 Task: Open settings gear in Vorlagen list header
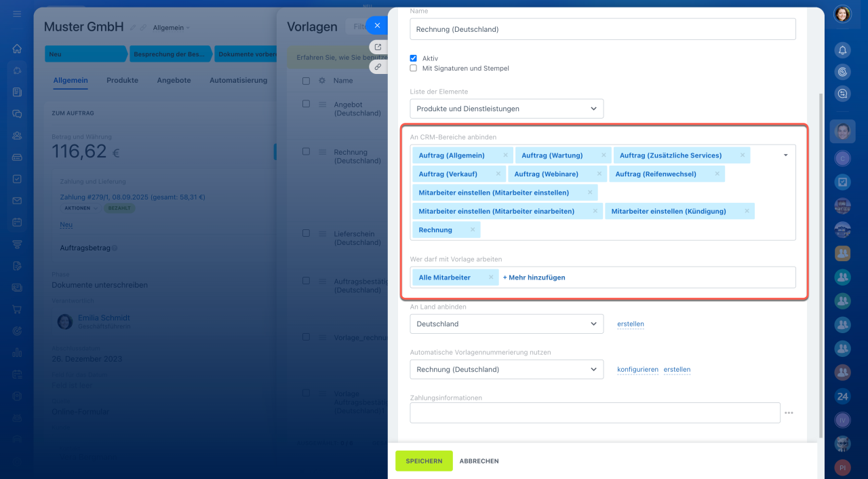pyautogui.click(x=322, y=81)
